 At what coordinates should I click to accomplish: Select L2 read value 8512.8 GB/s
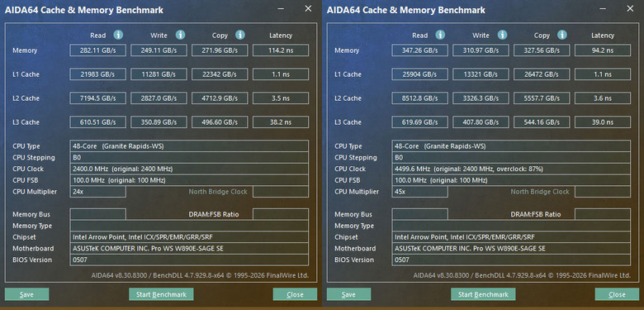click(419, 98)
